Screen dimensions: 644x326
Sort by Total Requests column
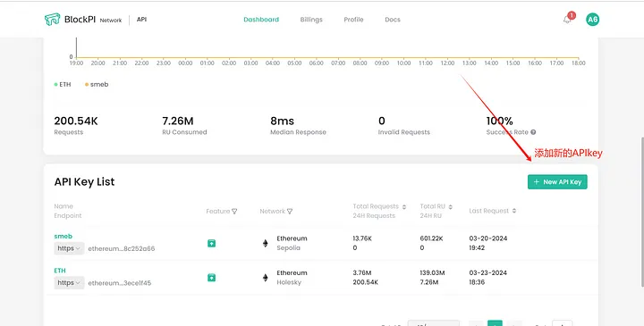404,206
